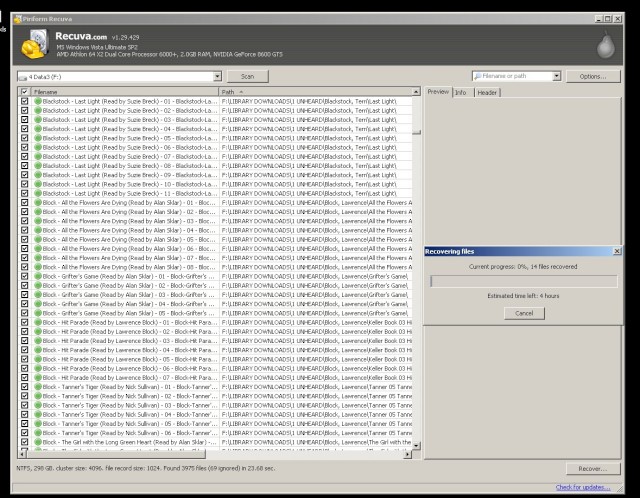Open the Data3 (F:) drive dropdown

[x=217, y=76]
